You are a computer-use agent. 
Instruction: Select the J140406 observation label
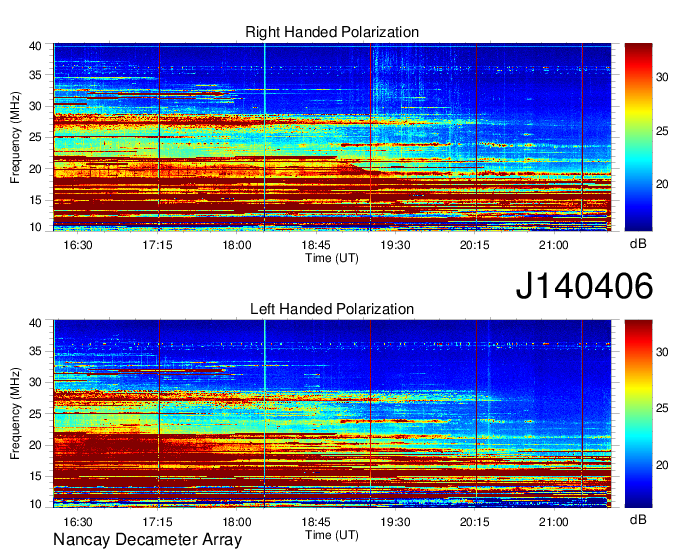click(584, 285)
